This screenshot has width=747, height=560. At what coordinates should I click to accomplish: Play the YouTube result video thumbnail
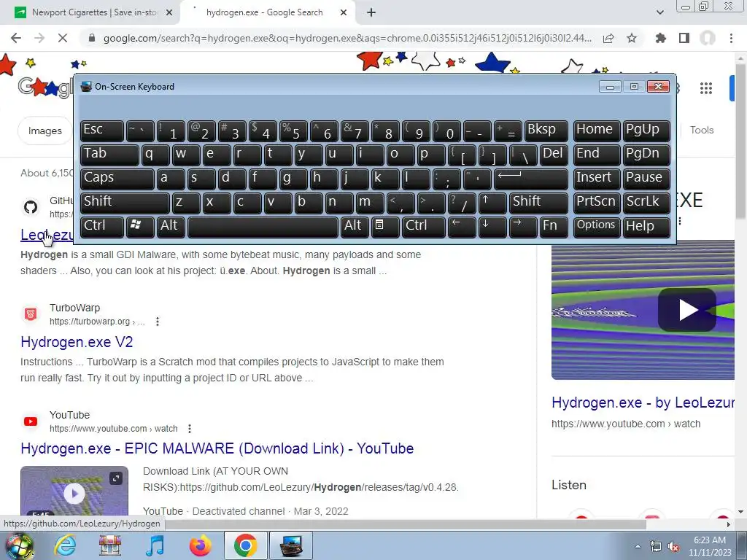[x=74, y=493]
